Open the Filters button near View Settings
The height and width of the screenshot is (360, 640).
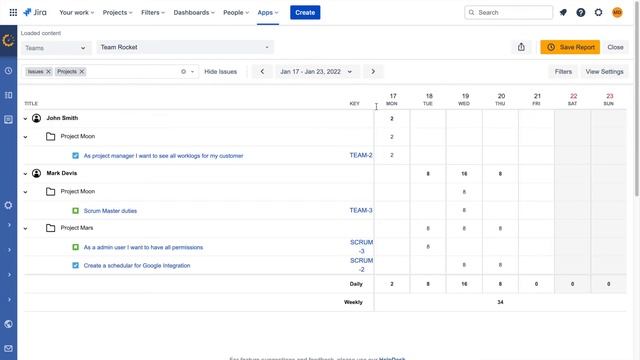click(x=563, y=71)
